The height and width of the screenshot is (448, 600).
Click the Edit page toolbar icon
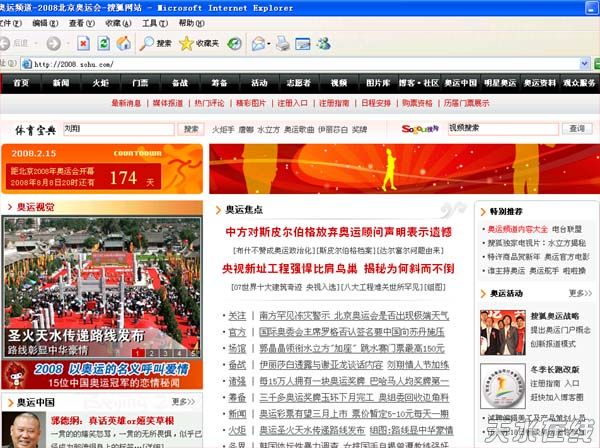(x=303, y=43)
